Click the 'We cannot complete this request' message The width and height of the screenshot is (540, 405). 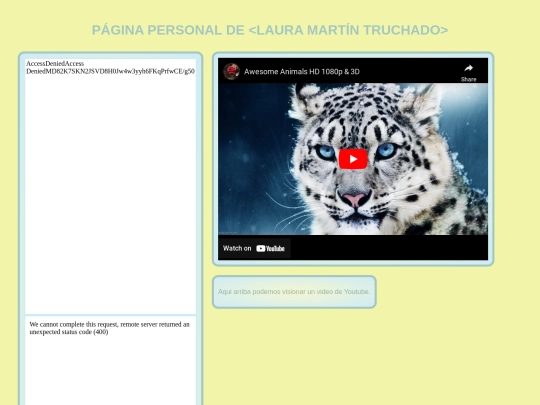coord(110,328)
